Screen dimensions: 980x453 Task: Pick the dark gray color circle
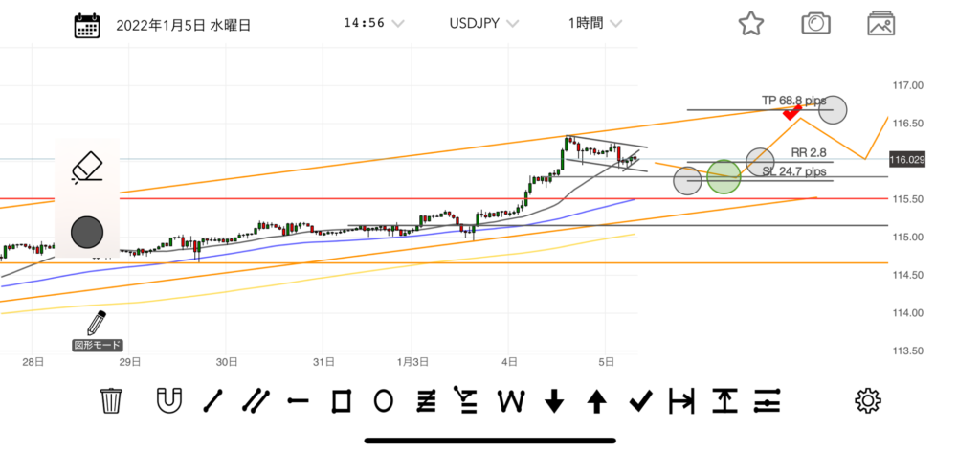point(87,233)
